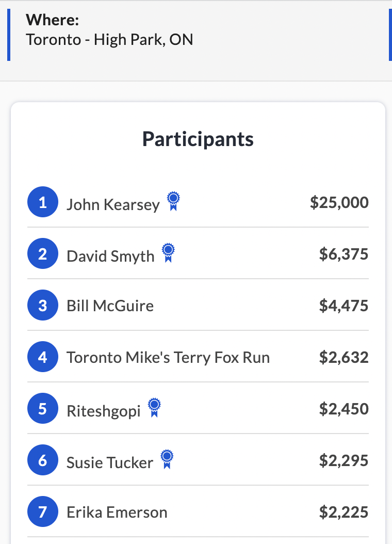Click the rank 7 circle badge
The height and width of the screenshot is (544, 392).
[x=43, y=511]
